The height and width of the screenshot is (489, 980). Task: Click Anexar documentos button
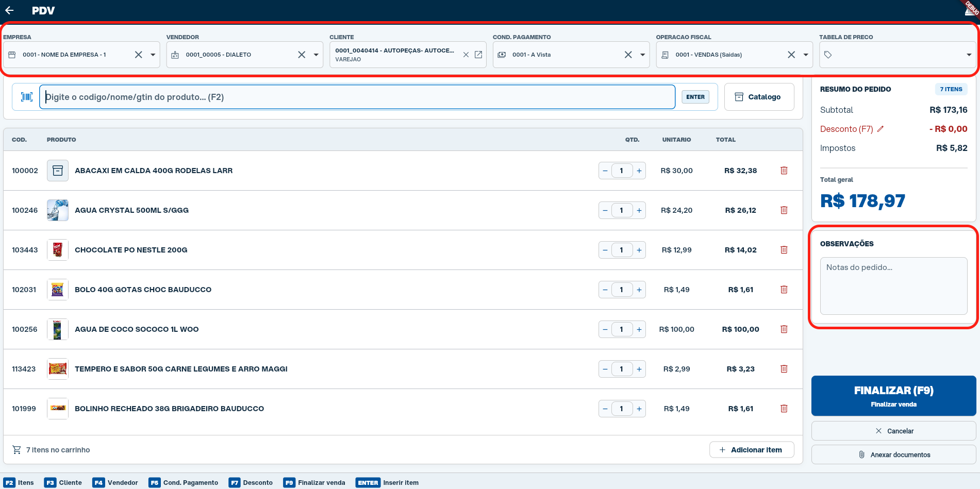(x=893, y=454)
